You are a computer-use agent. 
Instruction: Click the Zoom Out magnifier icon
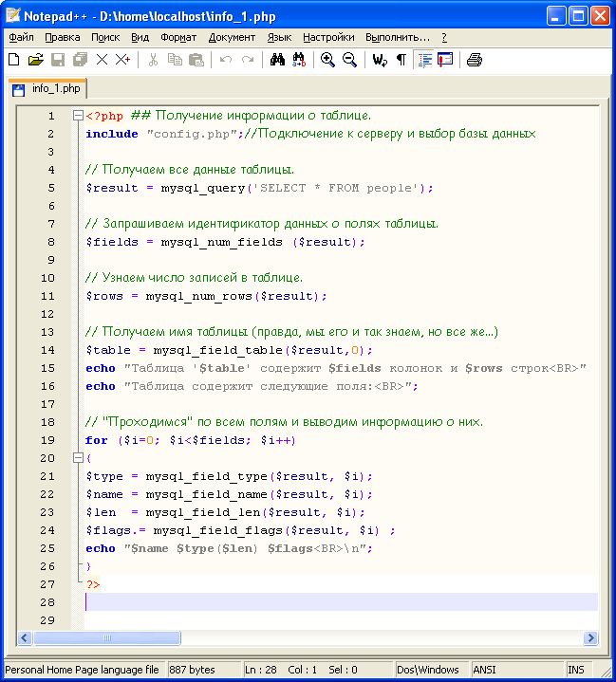point(349,60)
